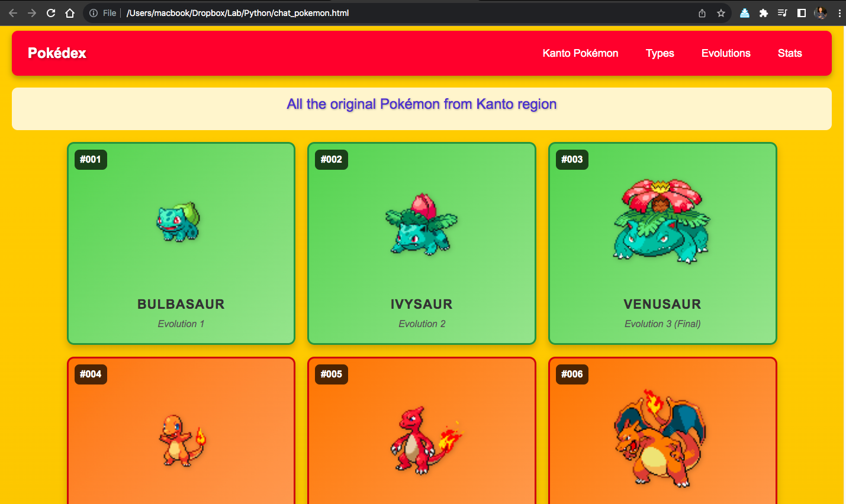The width and height of the screenshot is (846, 504).
Task: Toggle the browser side panel icon
Action: pos(802,13)
